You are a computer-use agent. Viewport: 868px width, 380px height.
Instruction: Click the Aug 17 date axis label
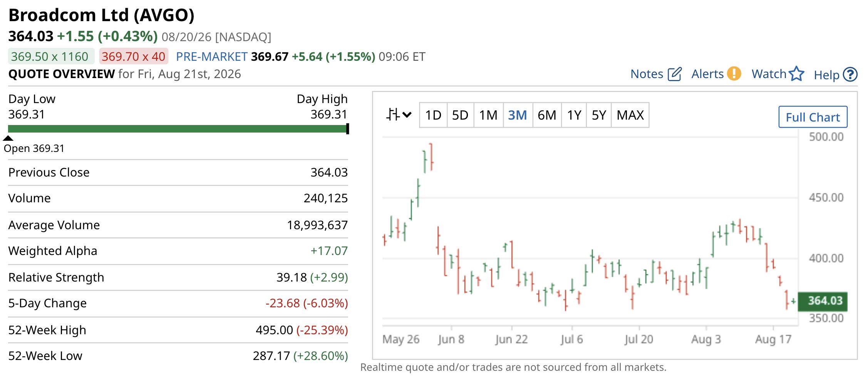[x=773, y=339]
